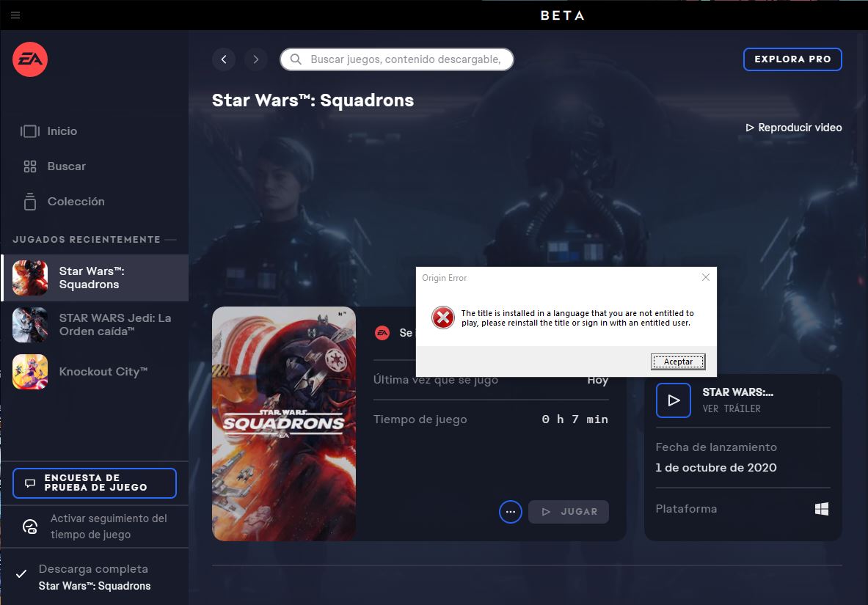
Task: Select STAR WARS Jedi: La Orden caída
Action: coord(94,325)
